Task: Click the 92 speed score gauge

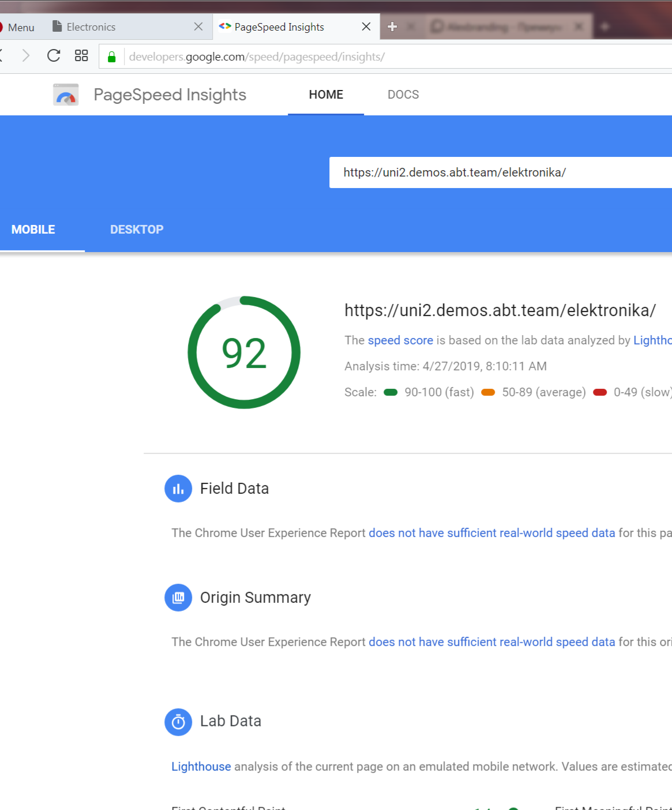Action: coord(244,352)
